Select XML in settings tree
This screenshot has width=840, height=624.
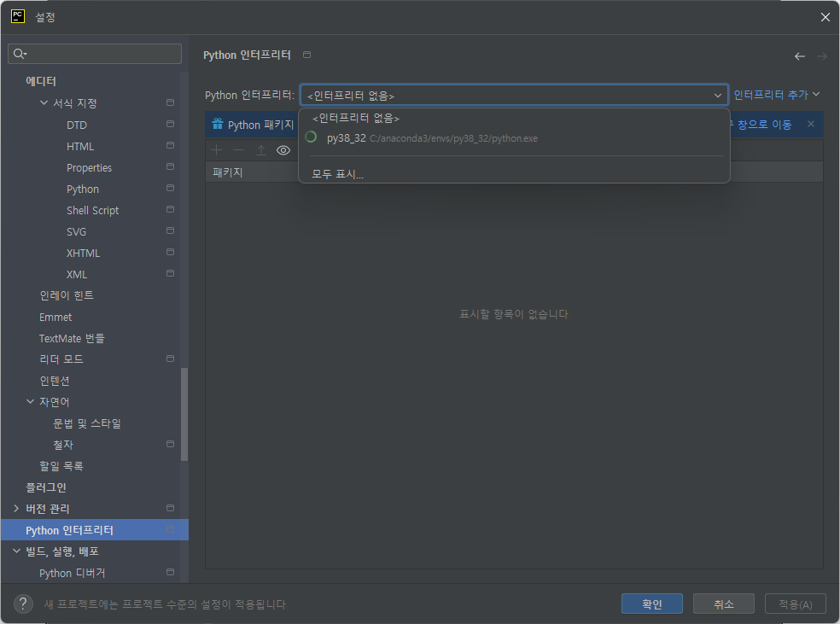[77, 274]
